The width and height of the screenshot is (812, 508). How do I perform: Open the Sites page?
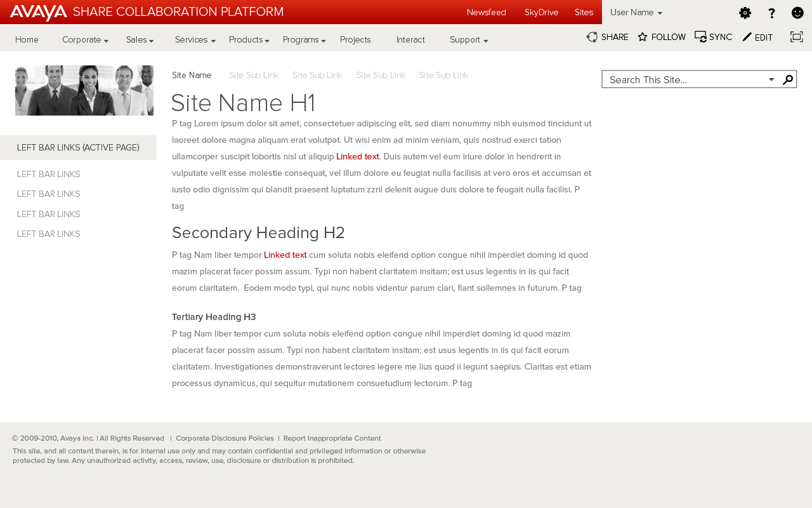coord(584,11)
